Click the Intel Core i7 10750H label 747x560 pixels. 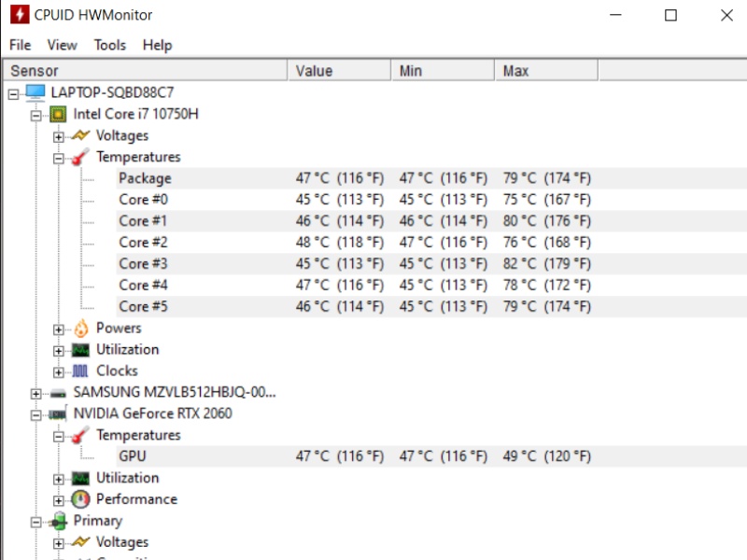(135, 114)
